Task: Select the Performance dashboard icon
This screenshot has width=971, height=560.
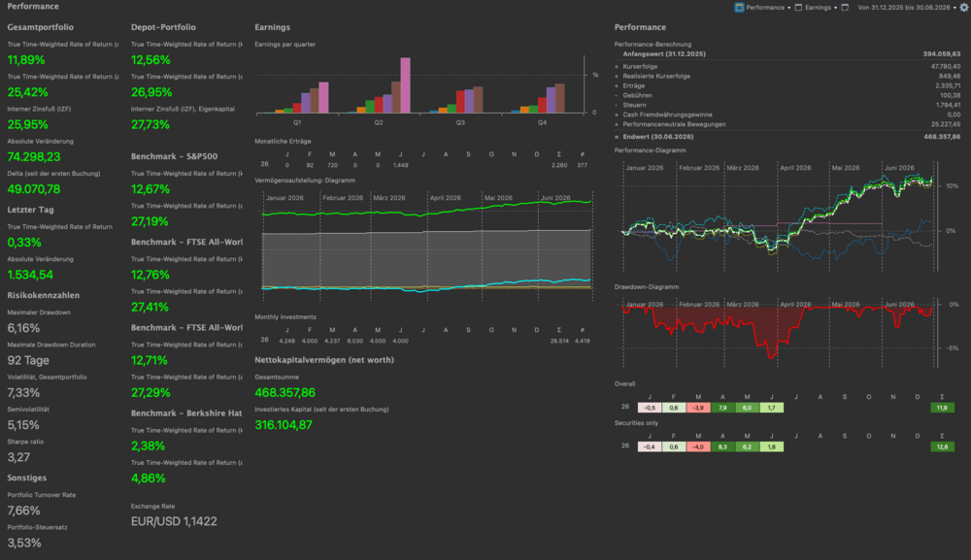Action: (739, 8)
